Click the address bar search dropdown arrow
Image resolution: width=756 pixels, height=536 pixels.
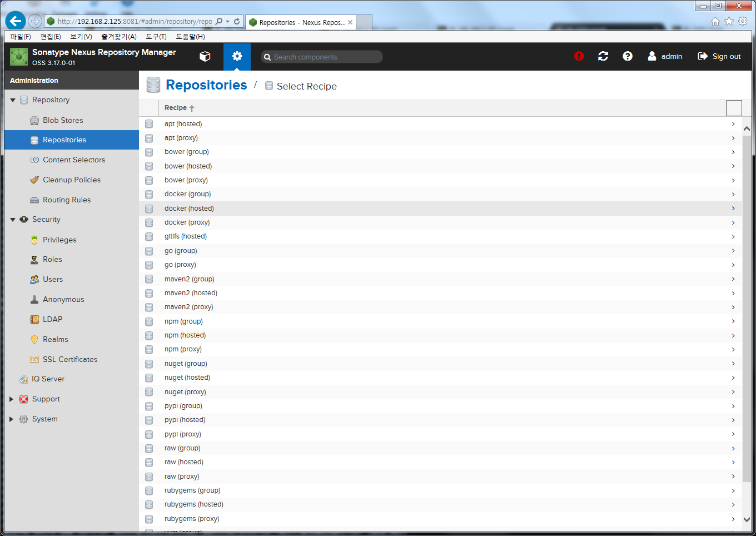pos(227,22)
